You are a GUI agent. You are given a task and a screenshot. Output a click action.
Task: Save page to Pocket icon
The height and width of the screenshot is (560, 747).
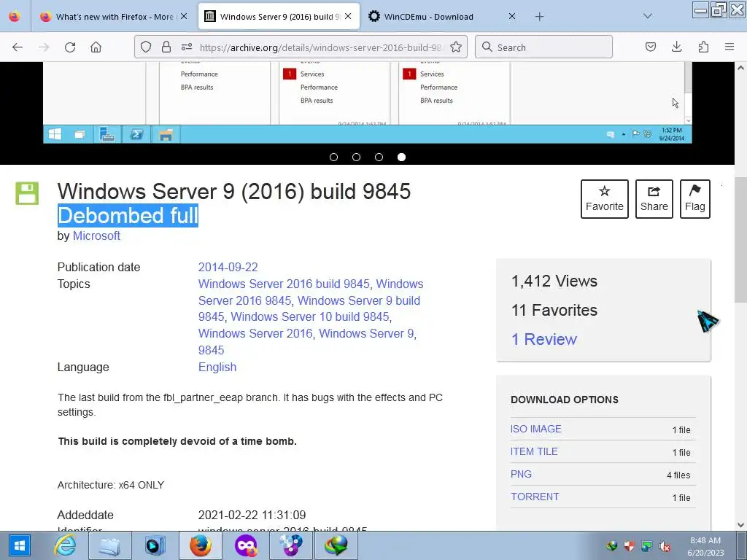(651, 47)
